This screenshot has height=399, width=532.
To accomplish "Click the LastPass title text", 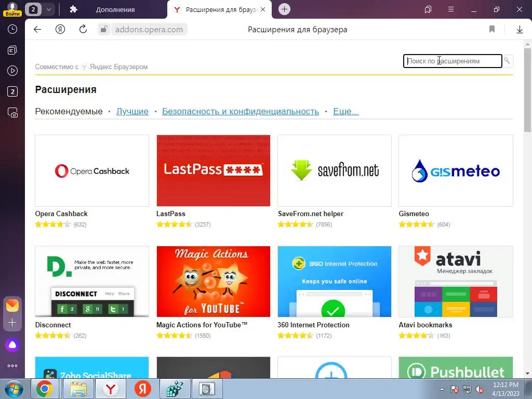I will coord(170,214).
